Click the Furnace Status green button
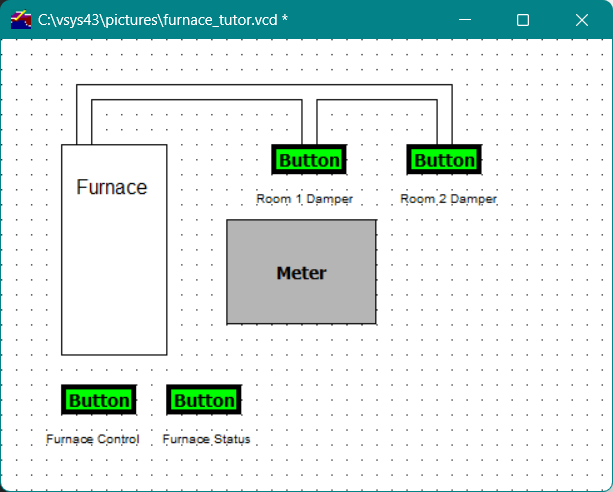This screenshot has height=492, width=613. tap(204, 400)
